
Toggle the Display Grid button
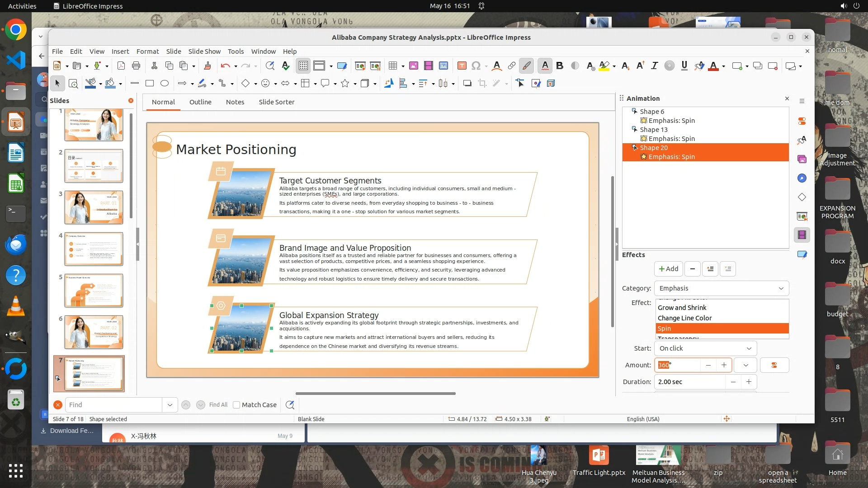click(303, 66)
